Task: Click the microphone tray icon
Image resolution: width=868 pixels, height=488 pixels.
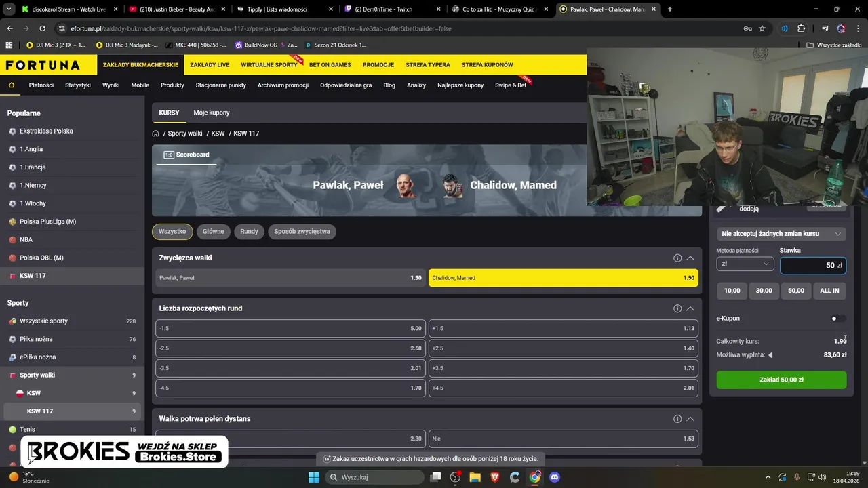Action: (x=797, y=477)
